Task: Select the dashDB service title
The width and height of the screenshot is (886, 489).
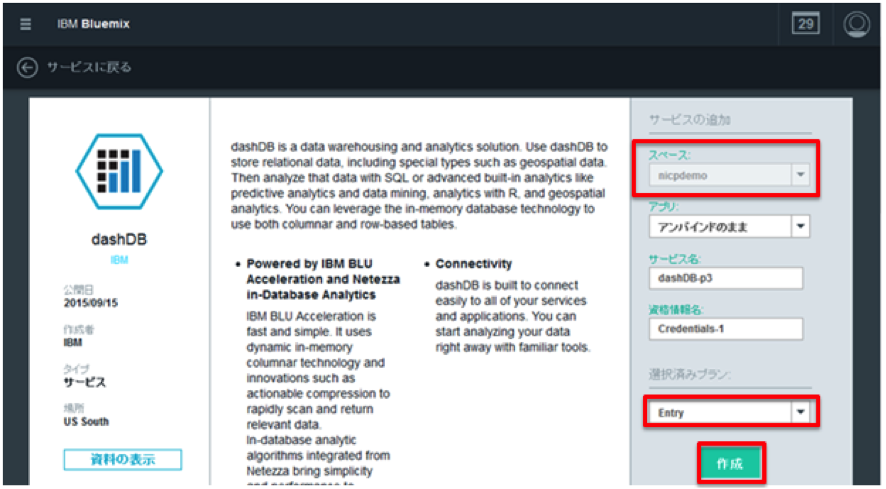Action: (120, 239)
